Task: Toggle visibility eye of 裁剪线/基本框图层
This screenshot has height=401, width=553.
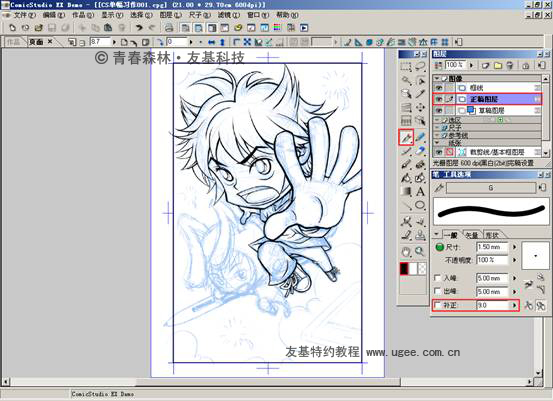Action: [x=438, y=152]
